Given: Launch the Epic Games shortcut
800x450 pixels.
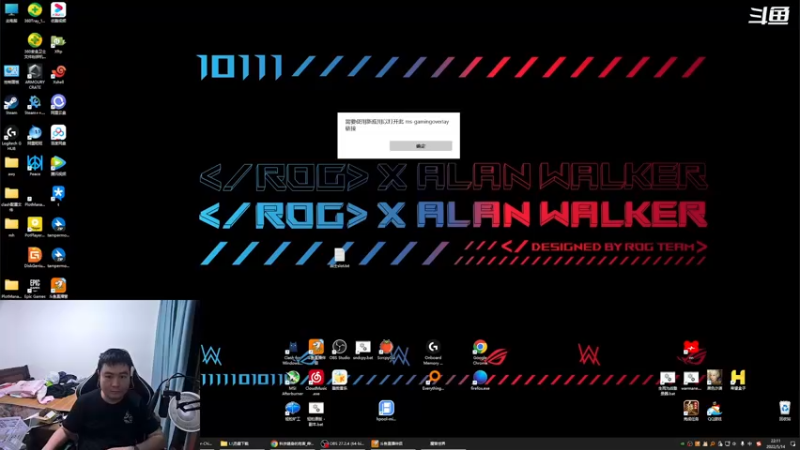Looking at the screenshot, I should point(35,288).
